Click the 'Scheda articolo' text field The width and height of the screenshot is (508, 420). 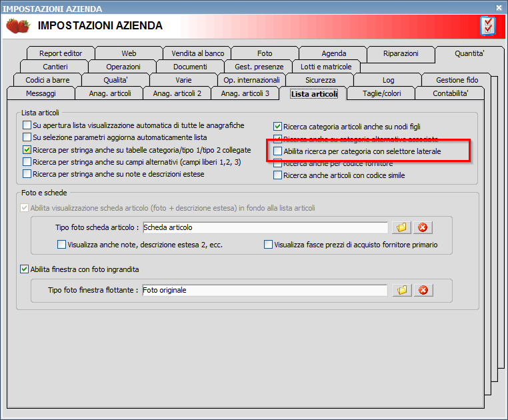pyautogui.click(x=265, y=227)
